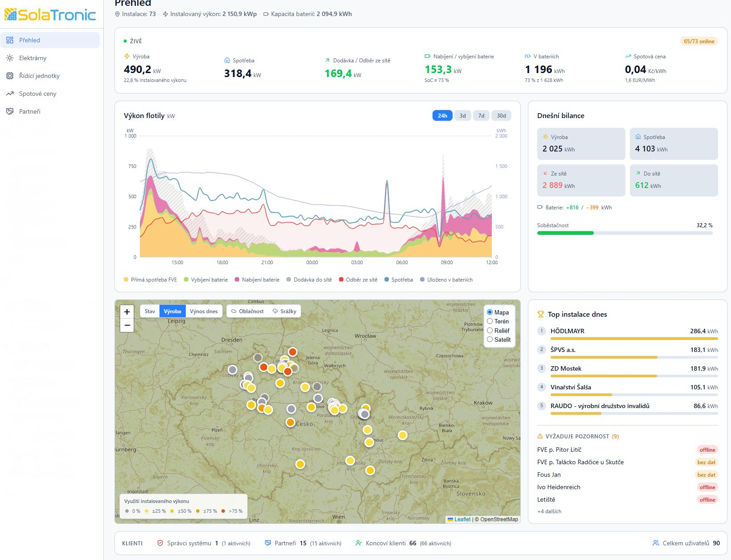Screen dimensions: 731x560
Task: Click the SolaTronic logo
Action: pos(50,15)
